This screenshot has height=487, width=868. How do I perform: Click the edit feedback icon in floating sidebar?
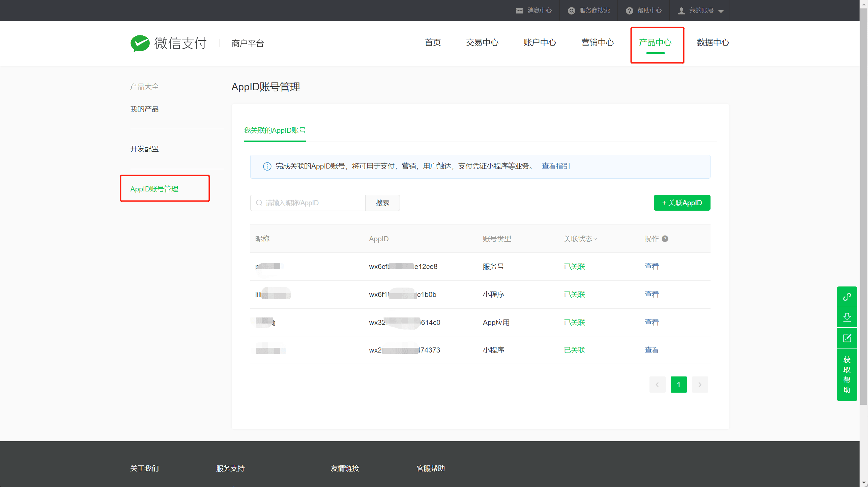click(x=847, y=338)
